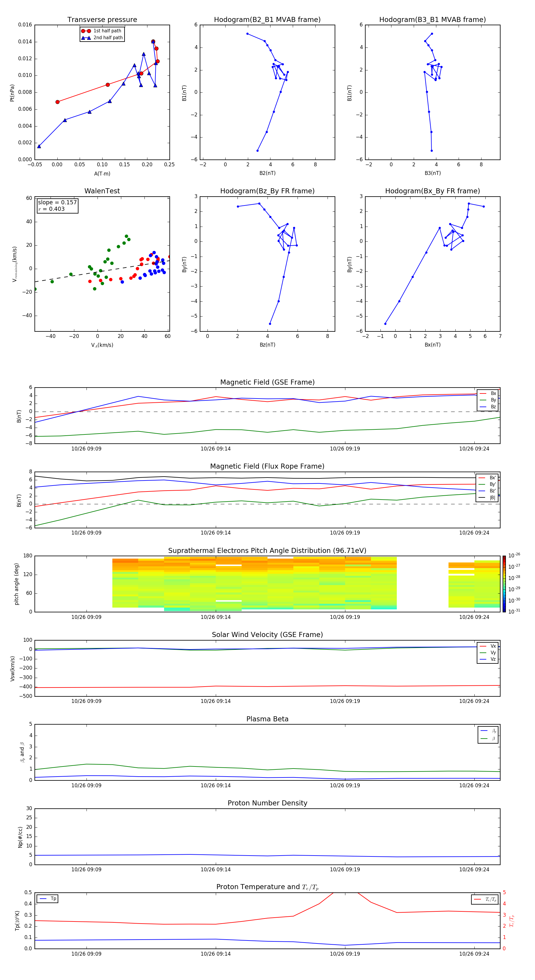
Task: Click the 'A(T·m)' x-axis label
Action: [102, 173]
